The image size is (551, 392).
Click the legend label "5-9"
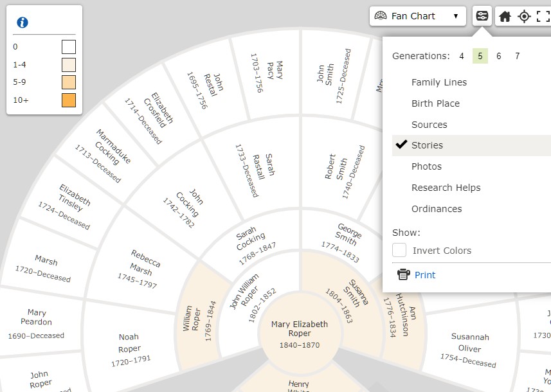pos(19,82)
